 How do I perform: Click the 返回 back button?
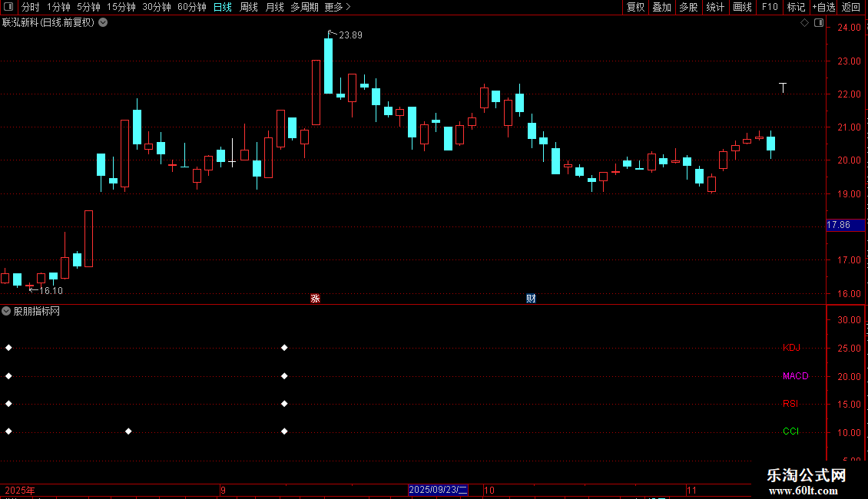click(x=851, y=7)
